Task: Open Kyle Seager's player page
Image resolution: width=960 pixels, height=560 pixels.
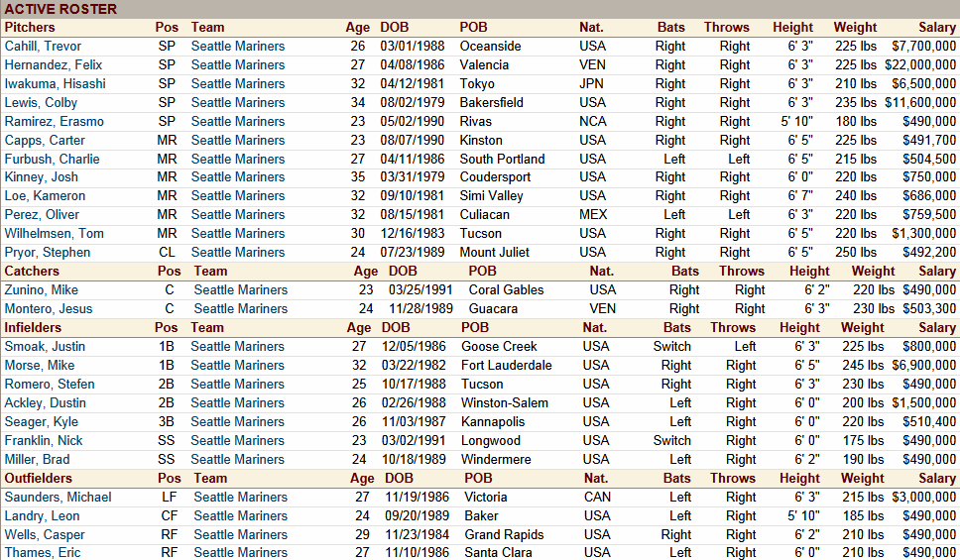Action: (40, 422)
